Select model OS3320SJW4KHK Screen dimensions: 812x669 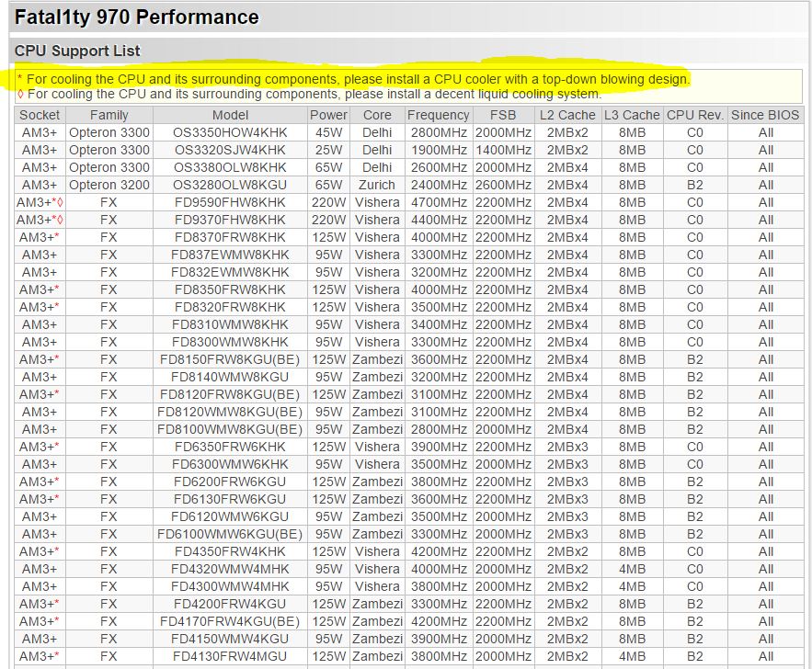(230, 150)
